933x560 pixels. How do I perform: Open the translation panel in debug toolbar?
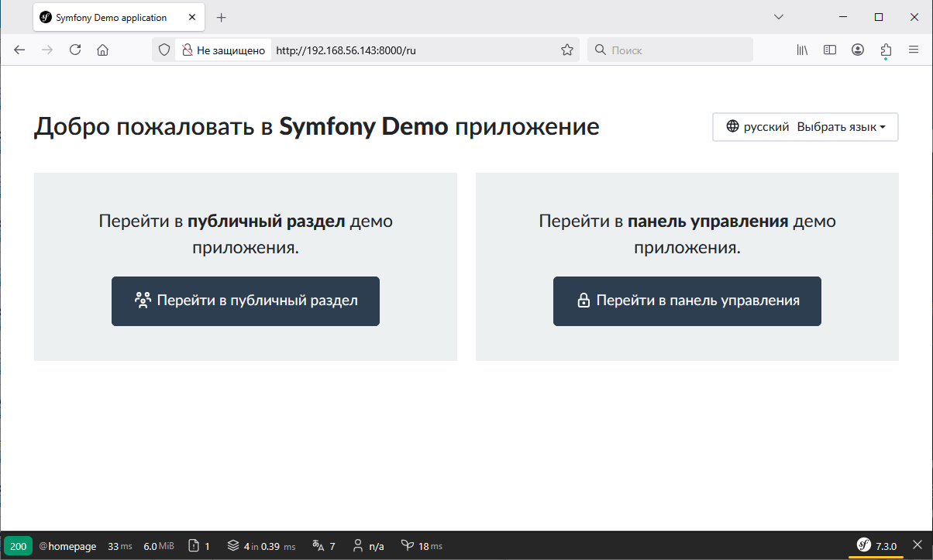coord(323,546)
